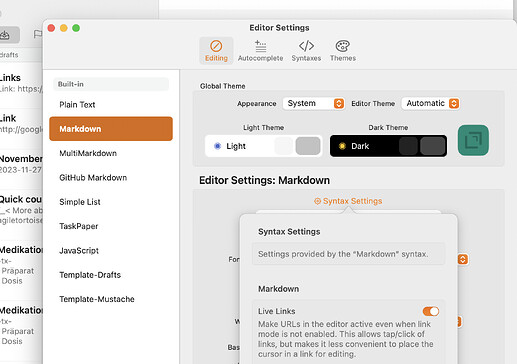Click the Syntax Settings link
Image resolution: width=517 pixels, height=364 pixels.
348,201
